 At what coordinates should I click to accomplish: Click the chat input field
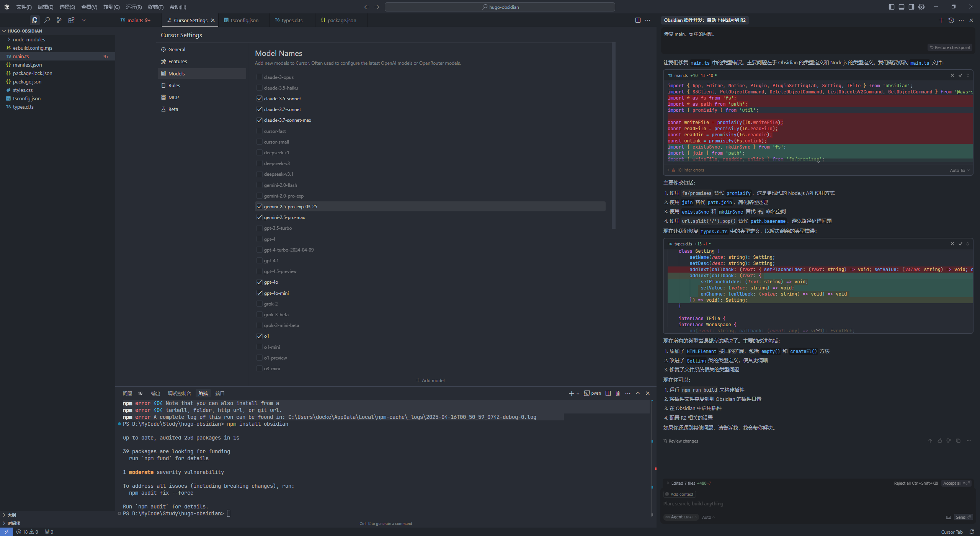tap(818, 503)
